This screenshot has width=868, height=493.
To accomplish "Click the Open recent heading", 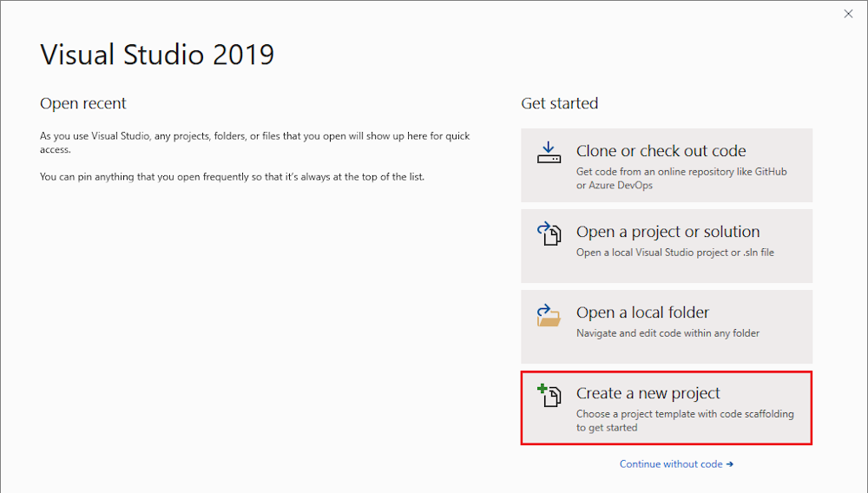I will (83, 103).
